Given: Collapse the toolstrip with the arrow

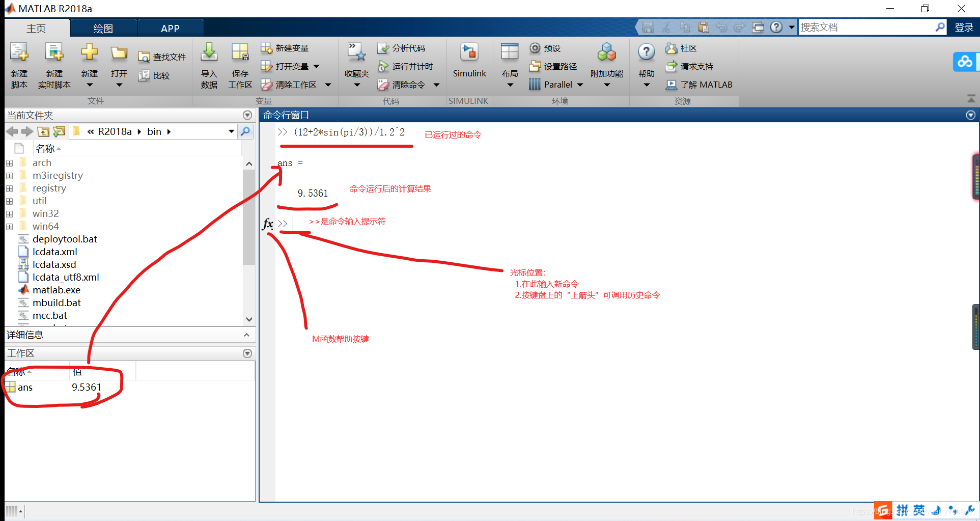Looking at the screenshot, I should [x=971, y=98].
